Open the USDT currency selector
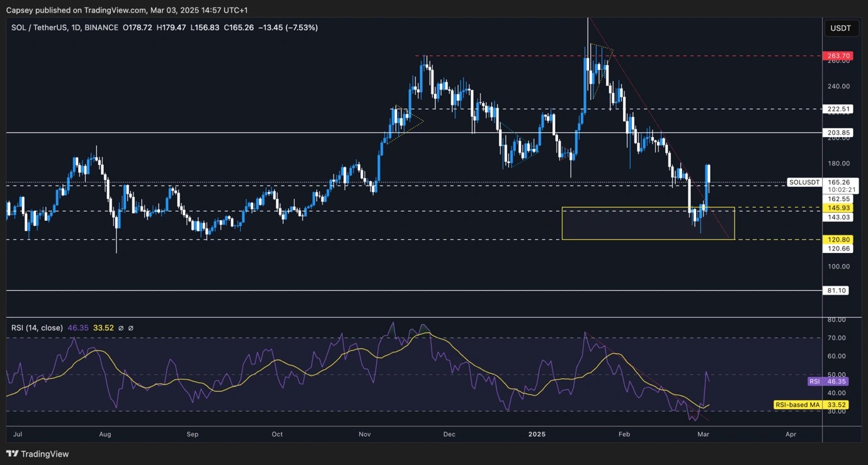Screen dimensions: 868x465 tap(840, 28)
